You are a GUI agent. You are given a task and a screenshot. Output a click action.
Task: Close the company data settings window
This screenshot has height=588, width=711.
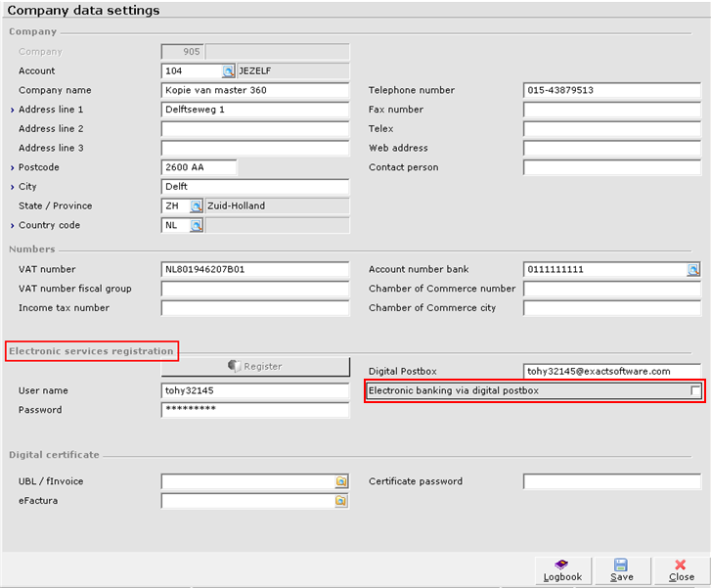[681, 569]
